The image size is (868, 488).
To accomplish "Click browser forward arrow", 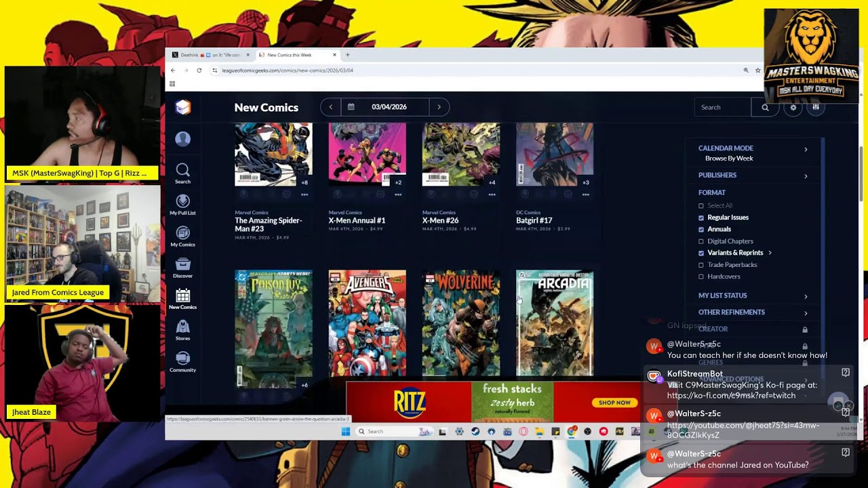I will pyautogui.click(x=186, y=70).
